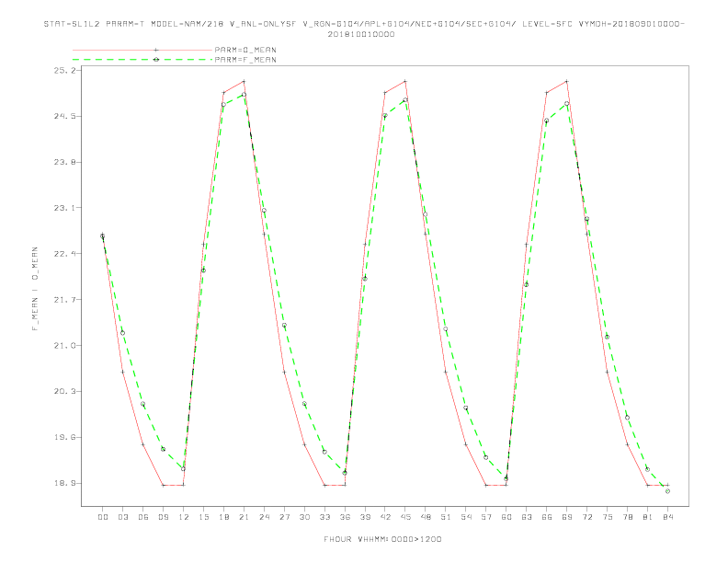Click the F_MEAN | O_MEAN vertical axis title
Viewport: 728px width, 563px height.
pos(35,289)
